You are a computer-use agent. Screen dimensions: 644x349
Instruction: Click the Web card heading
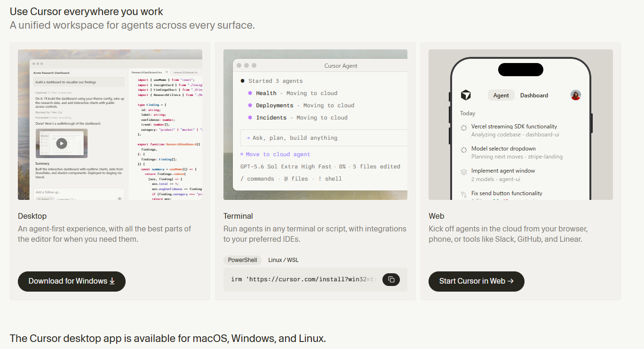[x=437, y=216]
